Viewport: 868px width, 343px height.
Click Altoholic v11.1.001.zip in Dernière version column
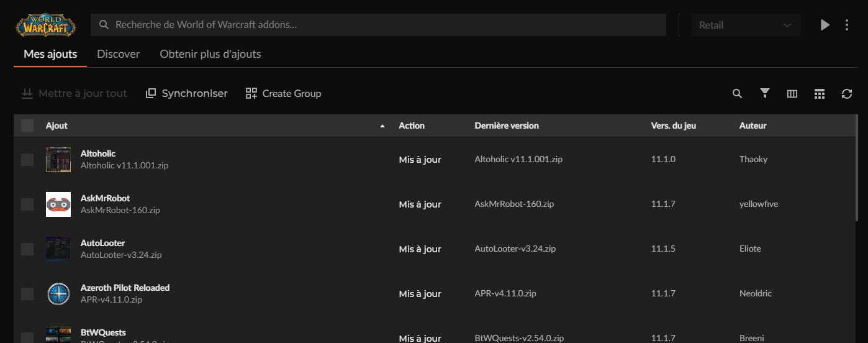[x=518, y=159]
